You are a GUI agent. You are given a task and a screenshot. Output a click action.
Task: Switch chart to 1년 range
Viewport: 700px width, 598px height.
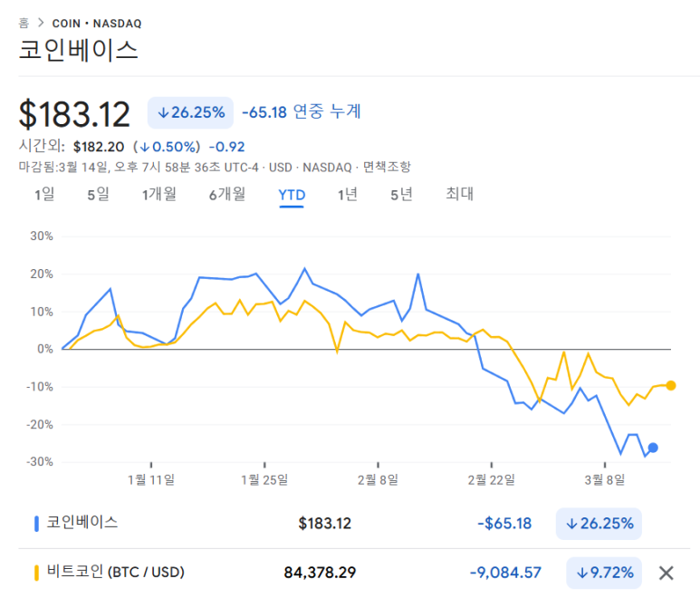click(x=348, y=194)
